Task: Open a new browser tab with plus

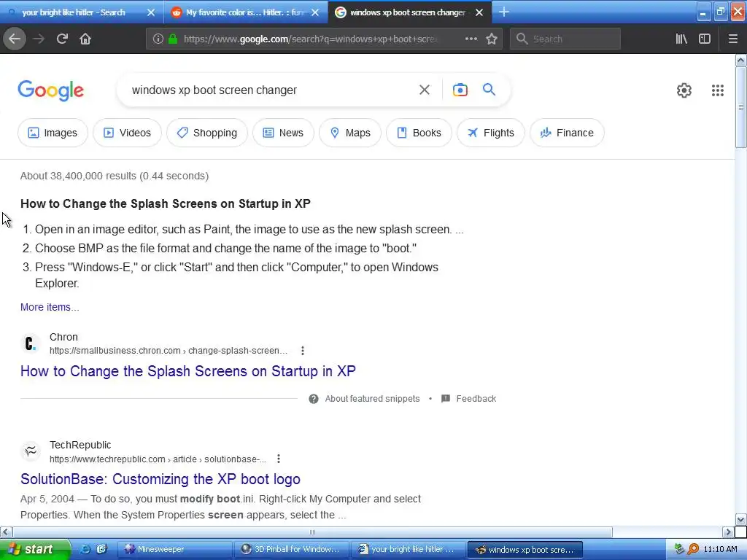Action: coord(504,12)
